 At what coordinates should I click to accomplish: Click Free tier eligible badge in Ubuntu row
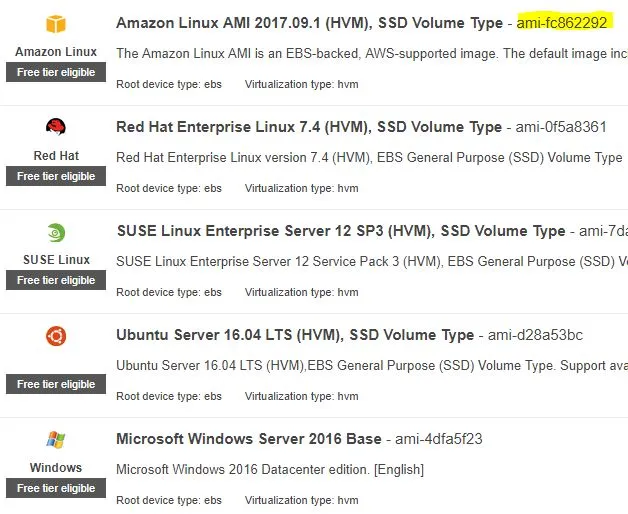(x=56, y=384)
